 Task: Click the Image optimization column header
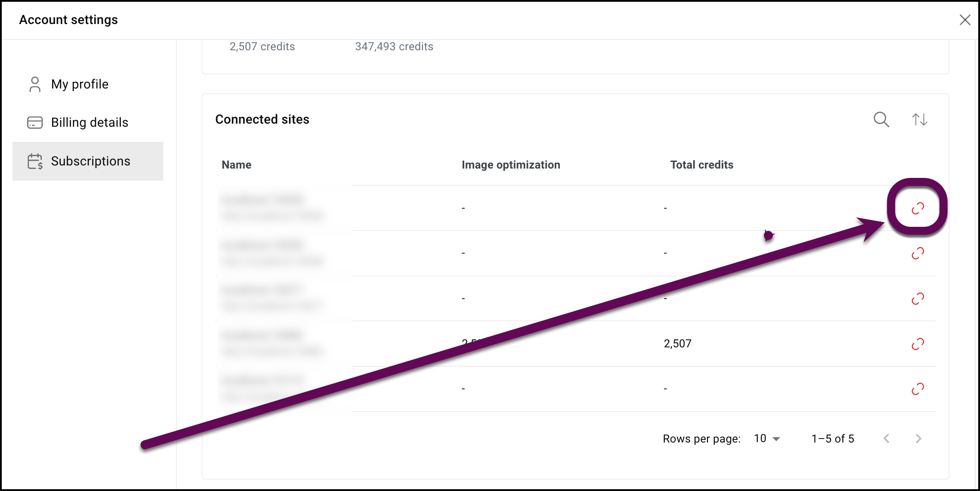click(x=511, y=165)
